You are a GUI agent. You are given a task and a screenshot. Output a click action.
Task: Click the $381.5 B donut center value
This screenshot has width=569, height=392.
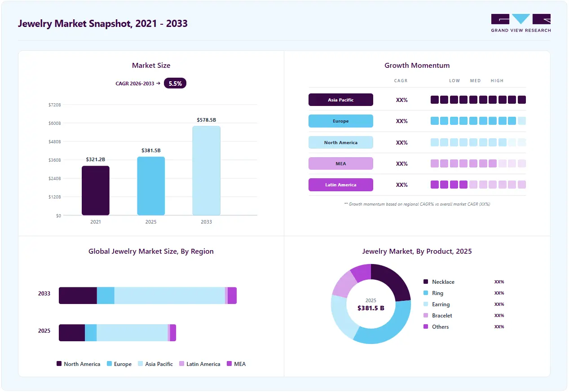tap(371, 308)
